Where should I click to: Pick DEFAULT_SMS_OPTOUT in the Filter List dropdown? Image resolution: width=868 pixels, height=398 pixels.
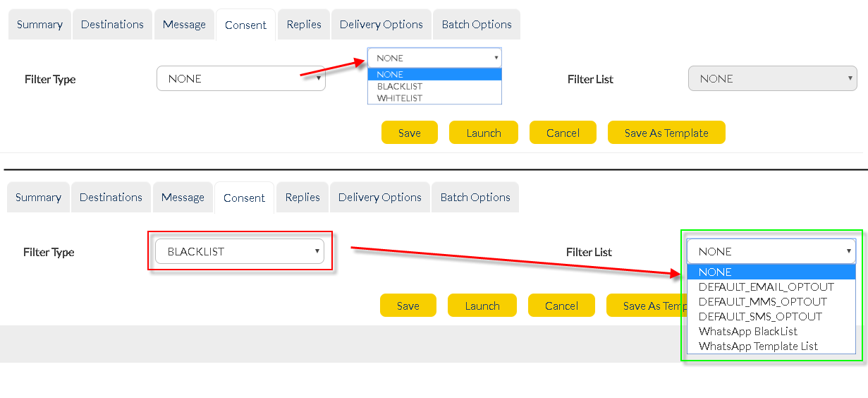tap(760, 317)
